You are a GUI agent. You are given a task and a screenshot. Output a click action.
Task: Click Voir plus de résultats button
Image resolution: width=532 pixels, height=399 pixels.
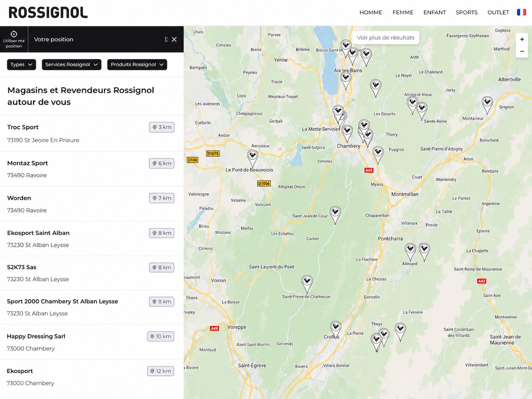385,38
